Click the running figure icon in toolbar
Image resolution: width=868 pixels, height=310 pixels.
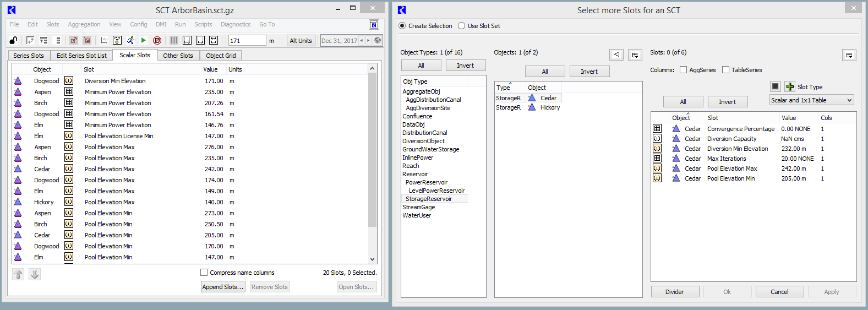[130, 40]
